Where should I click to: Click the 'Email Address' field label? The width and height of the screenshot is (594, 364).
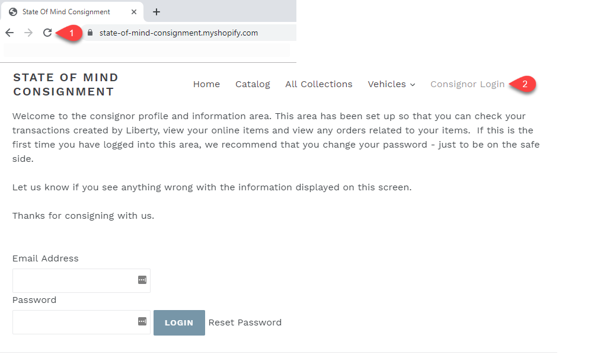46,258
